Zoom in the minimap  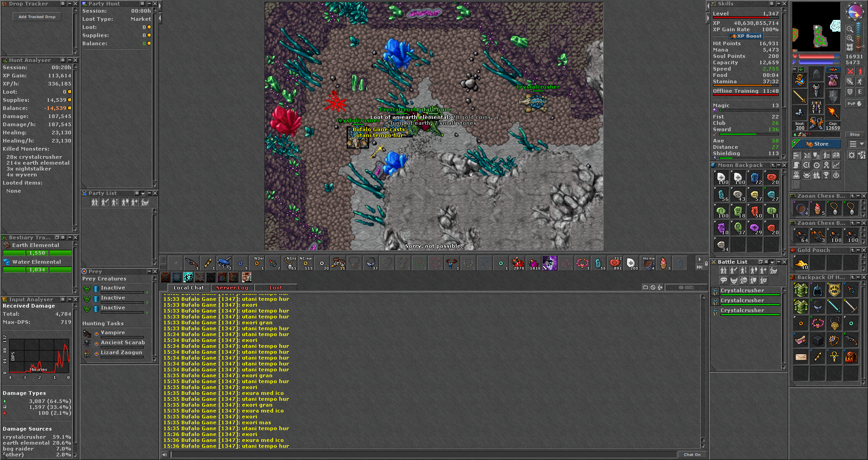click(850, 38)
